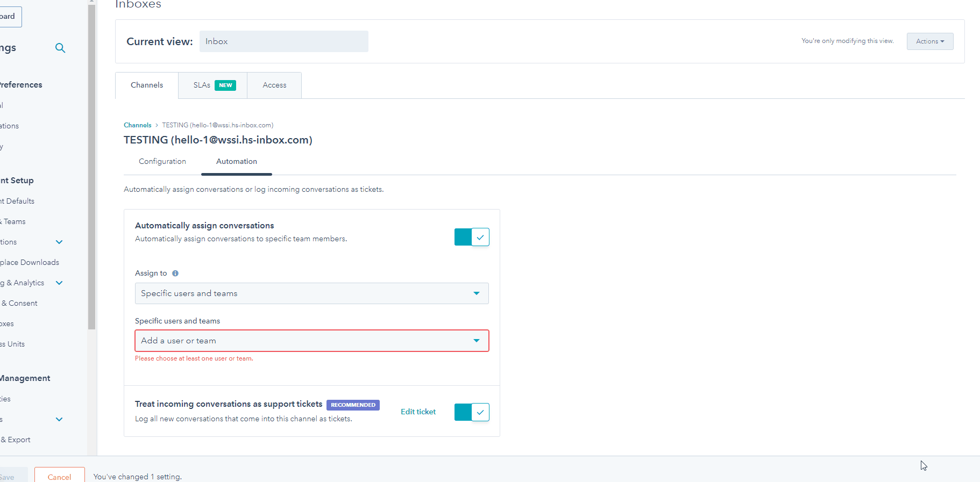The image size is (980, 482).
Task: Click the NEW badge on SLAs tab
Action: pos(225,85)
